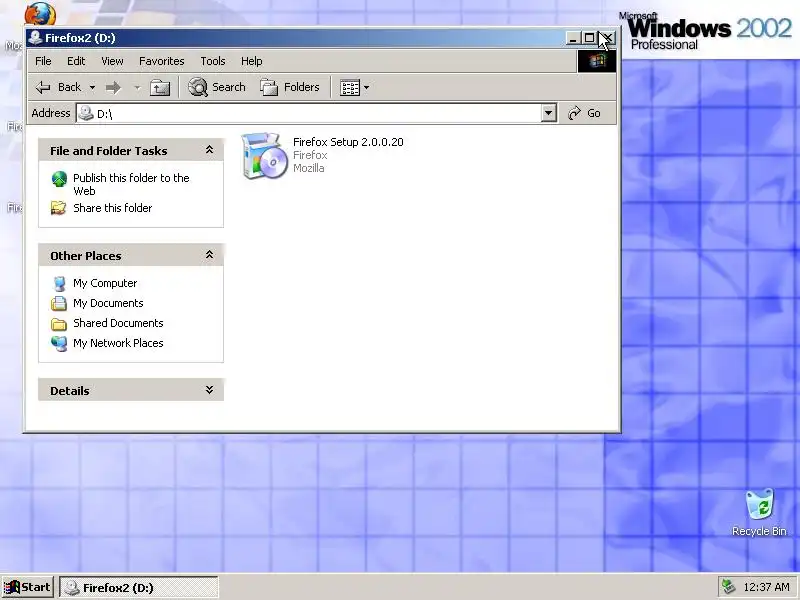Go to My Network Places link
The image size is (800, 600).
(118, 343)
